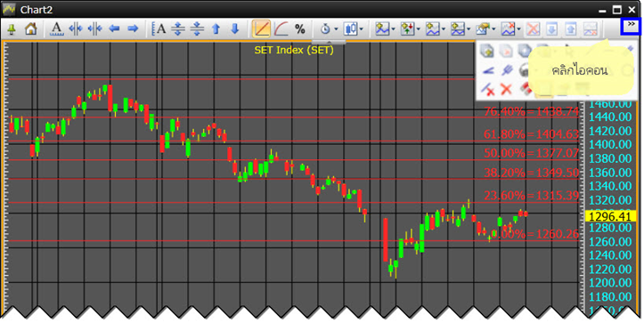Toggle the linear scale button
644x323 pixels.
pyautogui.click(x=262, y=29)
